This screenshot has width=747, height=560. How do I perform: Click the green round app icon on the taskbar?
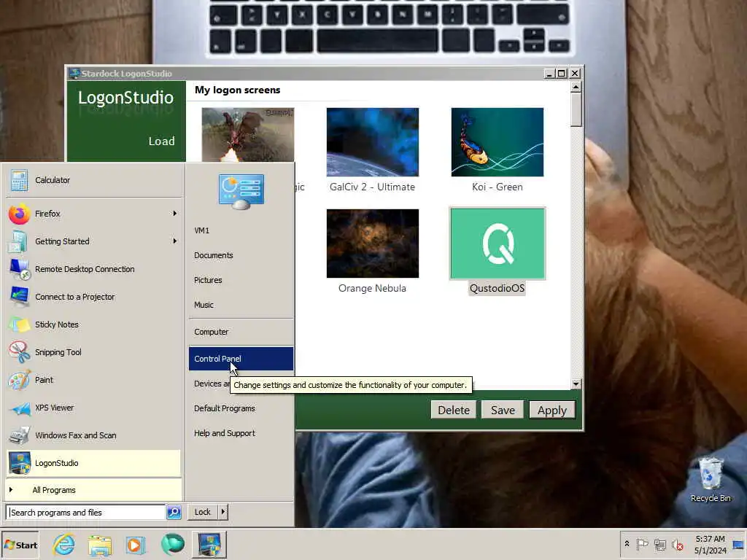[172, 544]
